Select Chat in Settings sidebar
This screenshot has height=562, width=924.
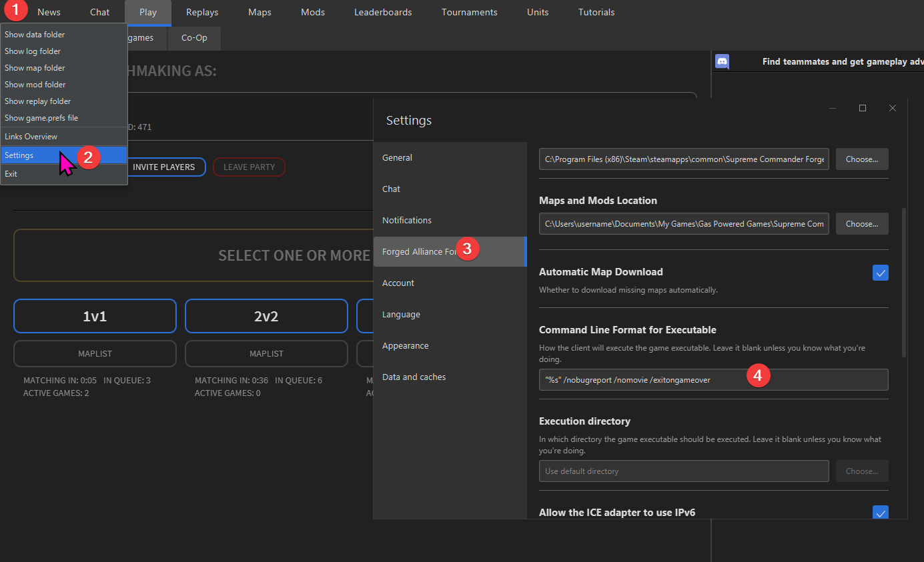(450, 189)
